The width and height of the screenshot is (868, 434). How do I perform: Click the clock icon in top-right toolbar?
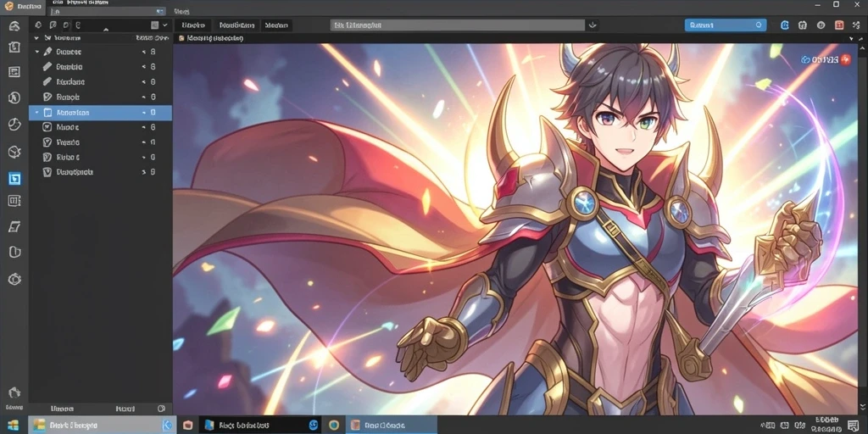821,25
